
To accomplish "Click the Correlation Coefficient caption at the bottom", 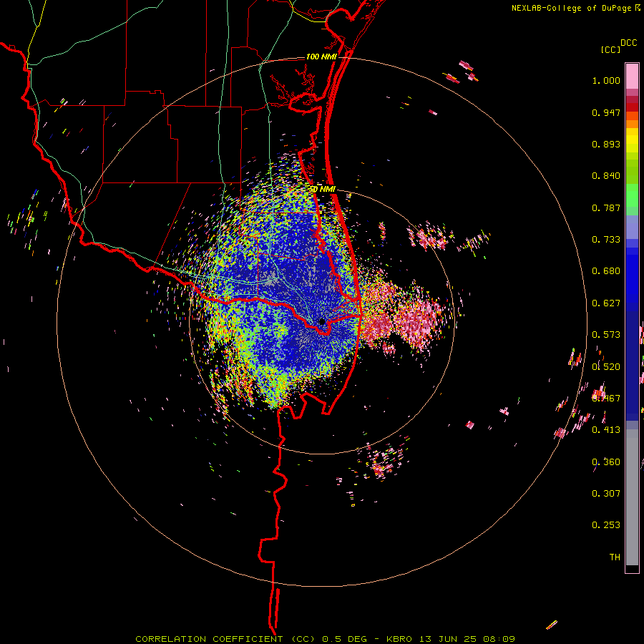I will pyautogui.click(x=325, y=639).
